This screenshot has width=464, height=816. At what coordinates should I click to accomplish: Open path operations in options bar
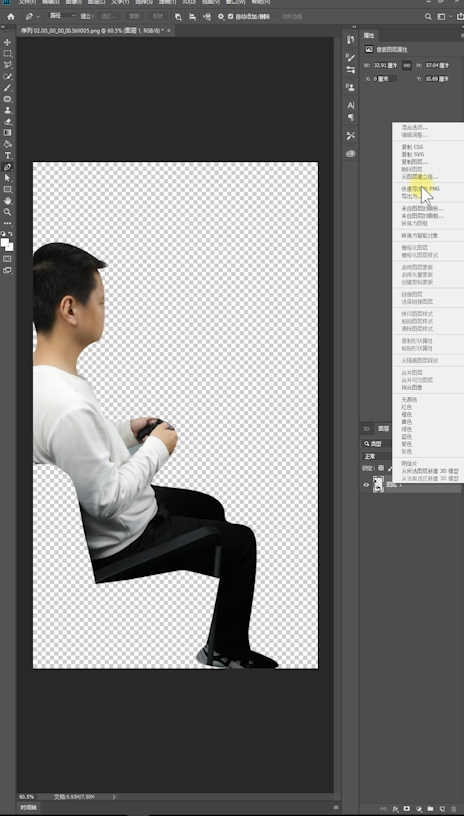click(178, 17)
